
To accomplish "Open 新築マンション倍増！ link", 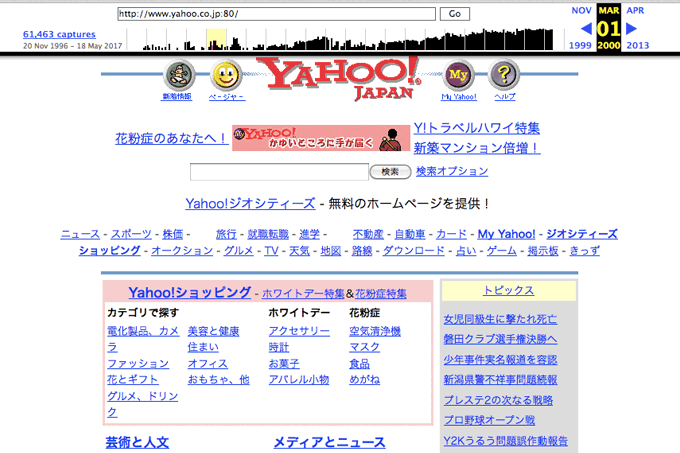I will [x=477, y=148].
